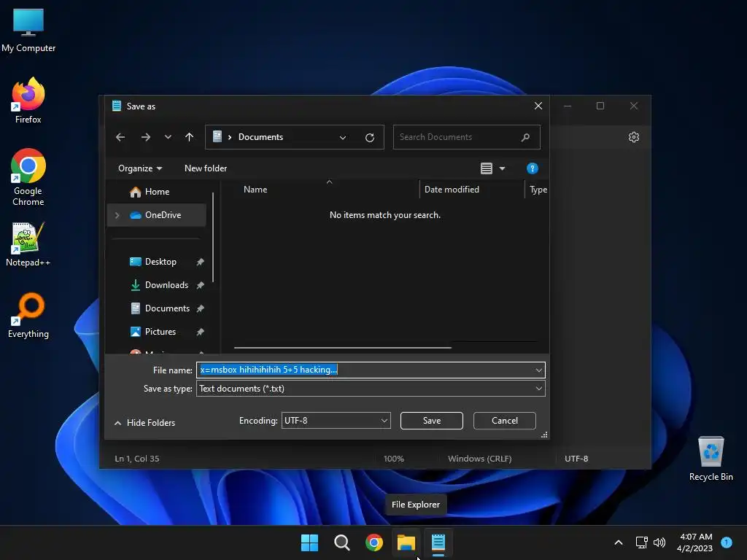Click Ln 1, Col 35 in Notepad status bar
747x560 pixels.
coord(137,459)
